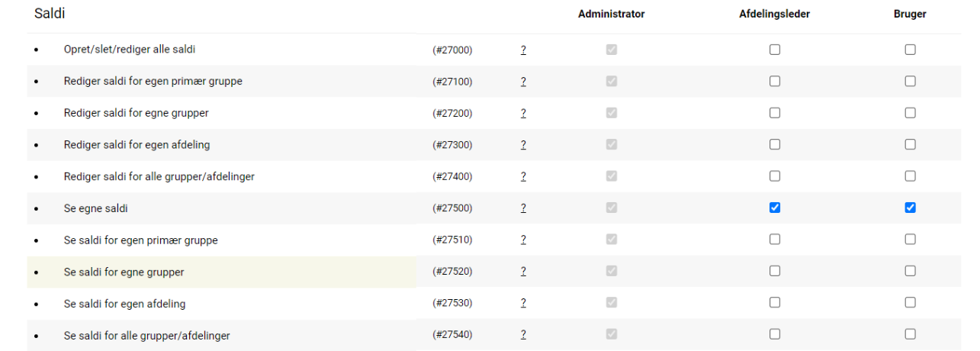Check 'Rediger saldi for egne grupper' for Bruger
This screenshot has width=980, height=351.
coord(910,113)
